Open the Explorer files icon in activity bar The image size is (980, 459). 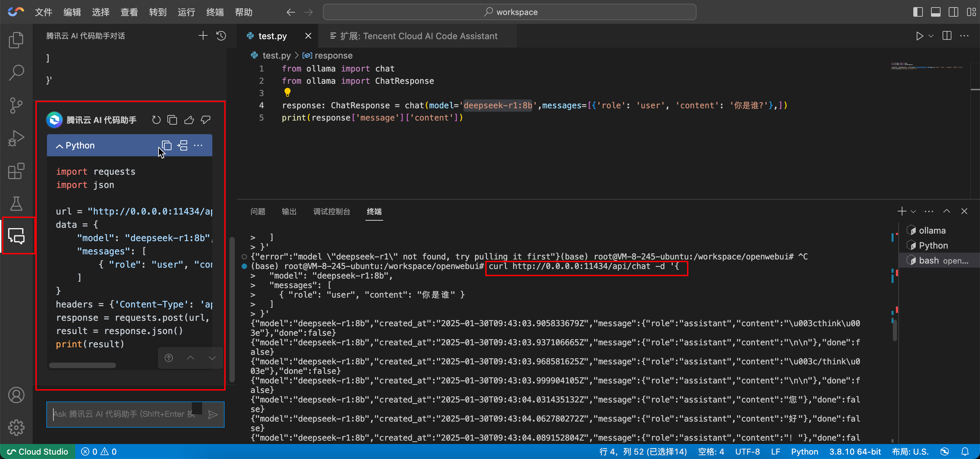click(x=16, y=40)
